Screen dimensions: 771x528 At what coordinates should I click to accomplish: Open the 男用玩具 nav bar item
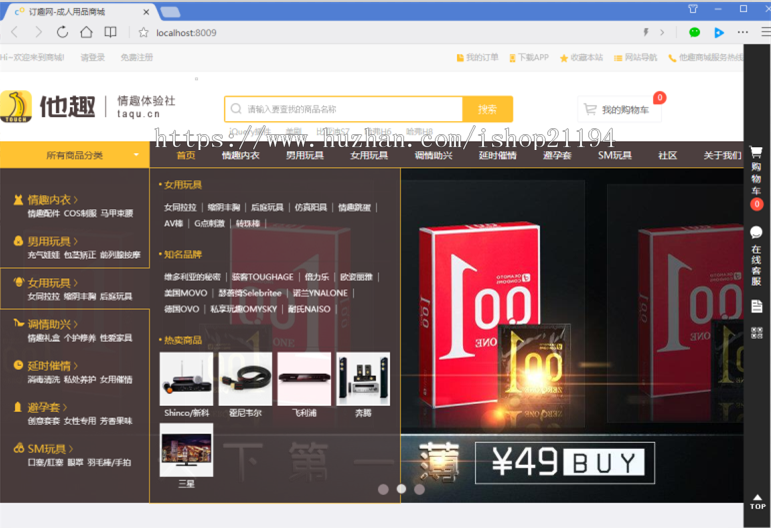[305, 155]
